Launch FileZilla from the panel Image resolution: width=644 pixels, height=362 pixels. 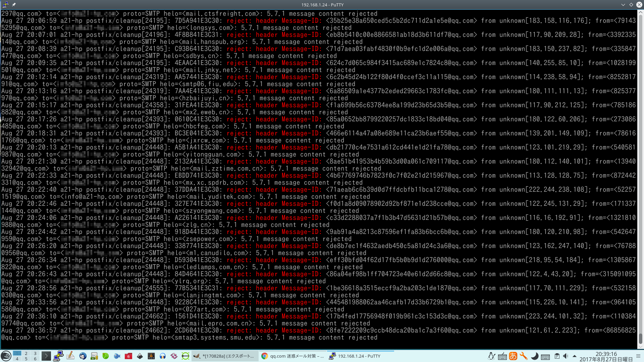(128, 356)
